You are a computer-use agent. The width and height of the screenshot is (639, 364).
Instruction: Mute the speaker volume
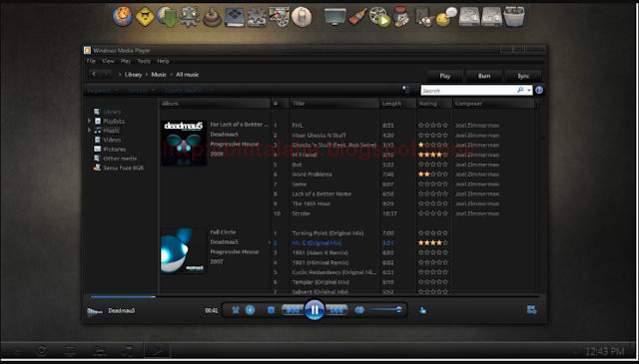pos(359,310)
